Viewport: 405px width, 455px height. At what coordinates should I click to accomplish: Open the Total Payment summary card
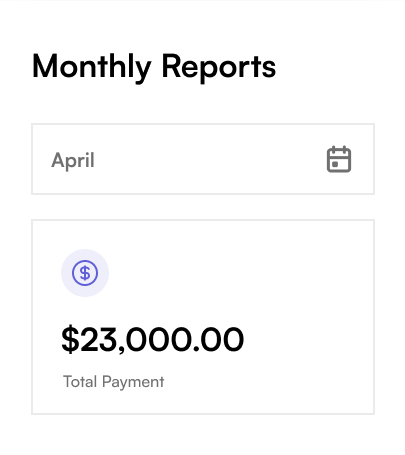coord(203,317)
